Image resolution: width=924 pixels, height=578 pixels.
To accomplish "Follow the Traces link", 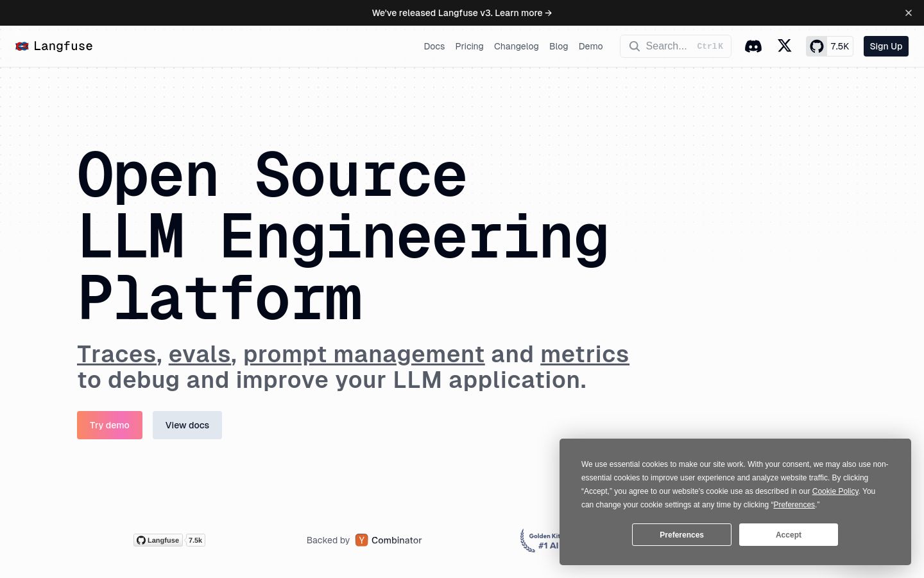I will coord(117,354).
